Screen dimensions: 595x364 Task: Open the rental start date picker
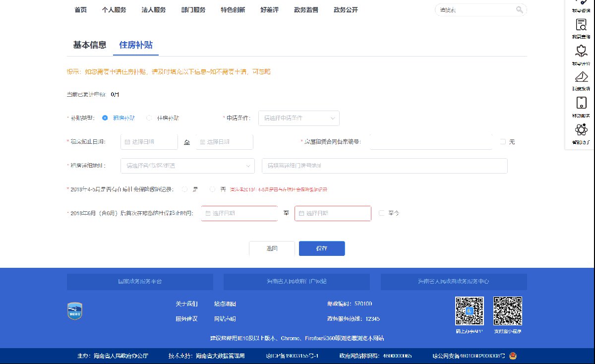click(x=149, y=142)
